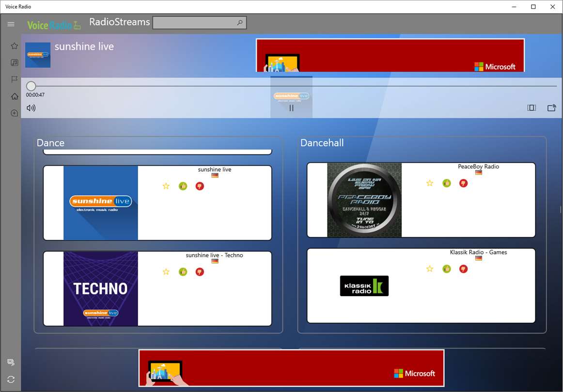Click the Dancehall category heading

(322, 143)
